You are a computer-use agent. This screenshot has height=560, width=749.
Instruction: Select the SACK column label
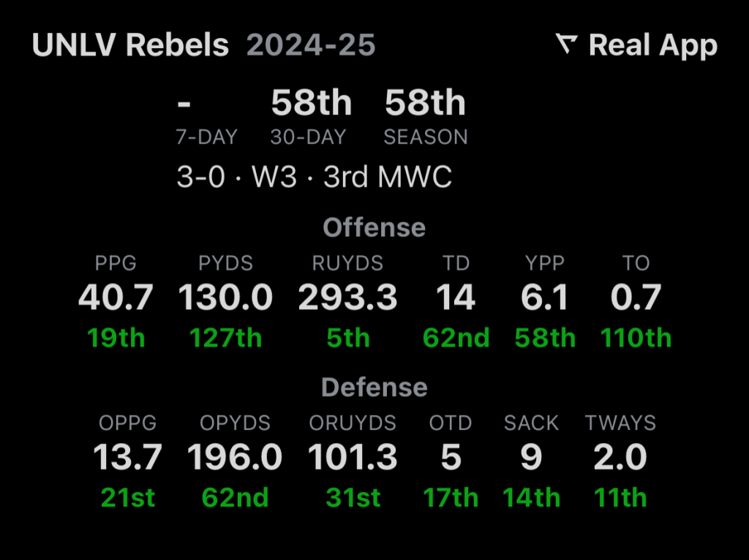click(531, 423)
